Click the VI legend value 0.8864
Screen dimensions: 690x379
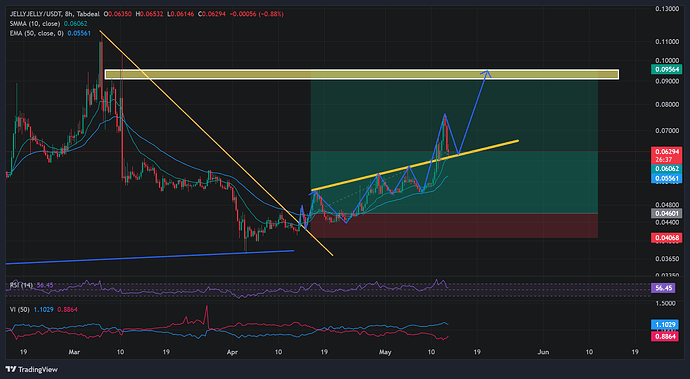[67, 309]
